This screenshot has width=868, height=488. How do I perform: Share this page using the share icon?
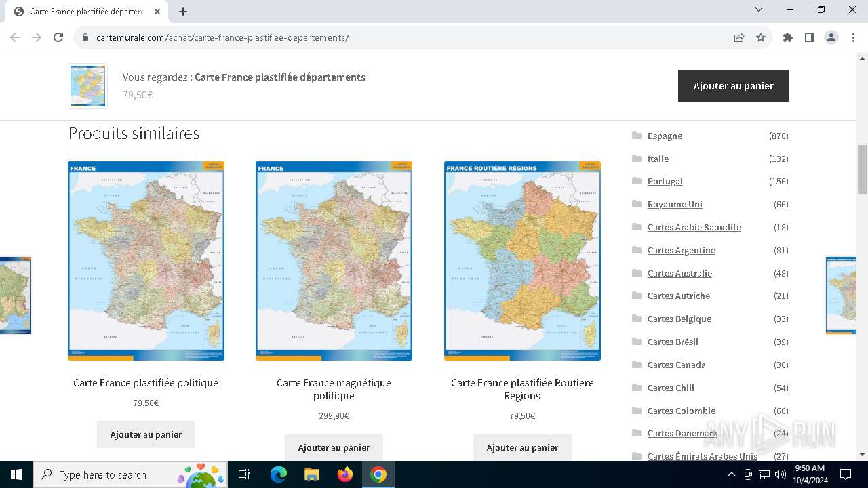tap(739, 37)
